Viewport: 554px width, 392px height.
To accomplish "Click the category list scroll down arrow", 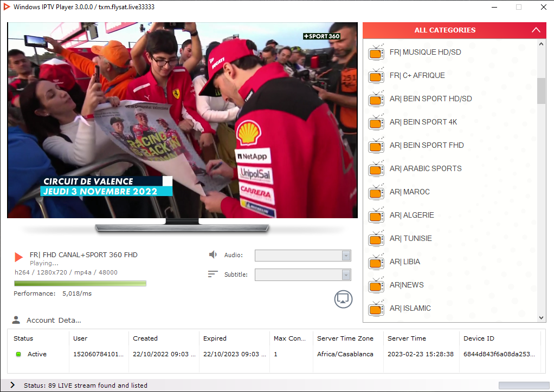I will point(541,317).
